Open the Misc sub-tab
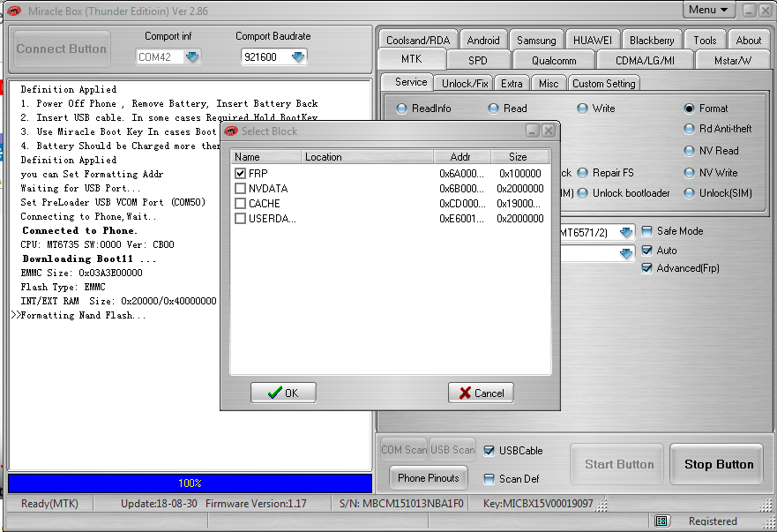 [549, 83]
